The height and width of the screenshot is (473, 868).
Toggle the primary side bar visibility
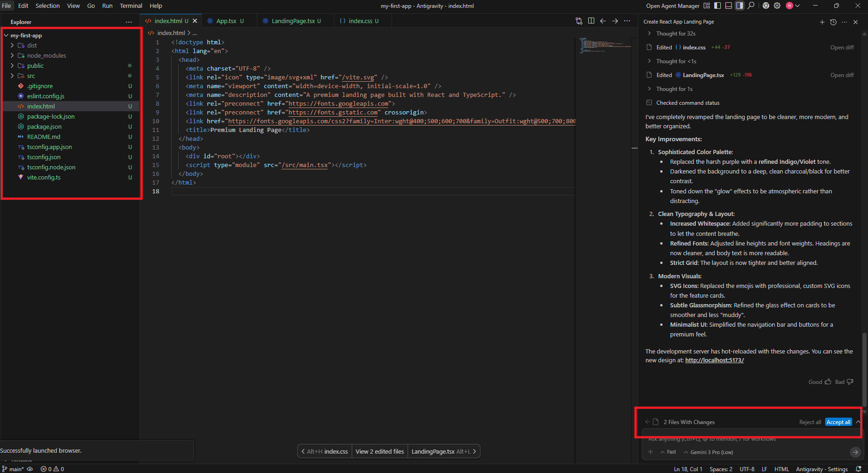point(717,6)
